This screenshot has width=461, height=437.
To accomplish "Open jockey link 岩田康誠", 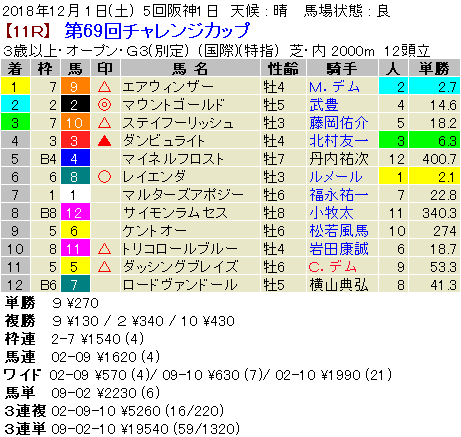I will tap(339, 249).
